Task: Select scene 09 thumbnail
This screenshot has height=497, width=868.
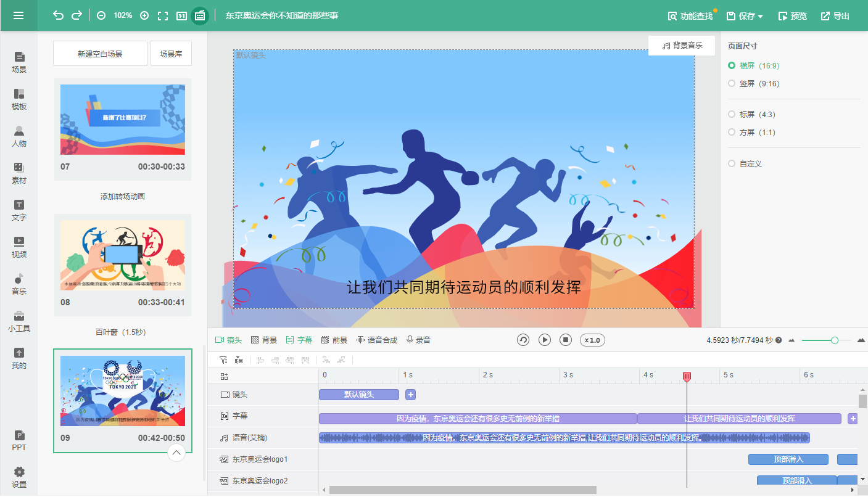Action: pos(123,391)
